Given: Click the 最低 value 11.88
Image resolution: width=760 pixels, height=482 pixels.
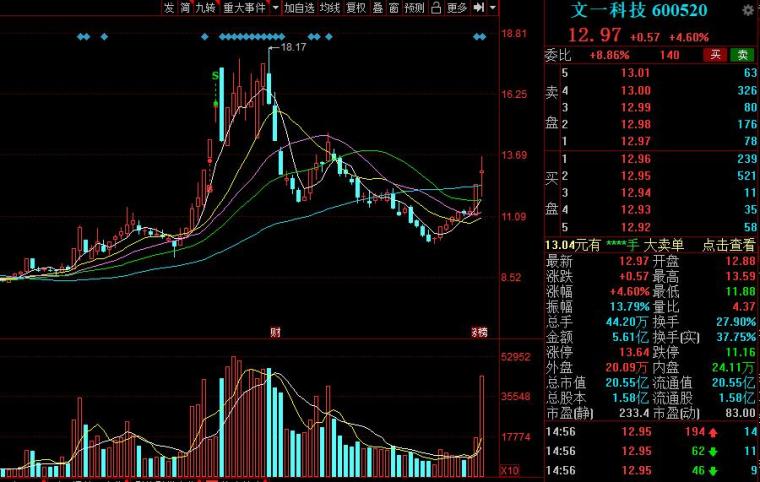Looking at the screenshot, I should tap(741, 291).
